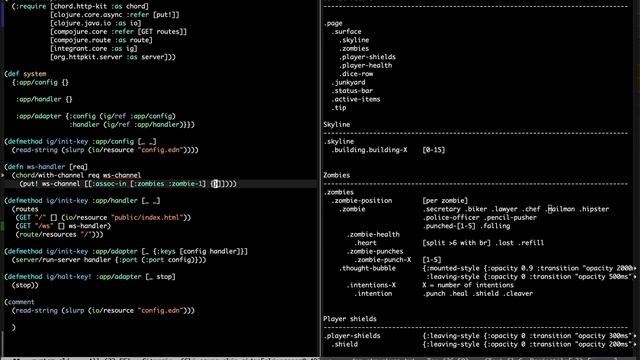The height and width of the screenshot is (360, 640).
Task: Click ".zombie-punch-X" entry
Action: click(x=382, y=260)
